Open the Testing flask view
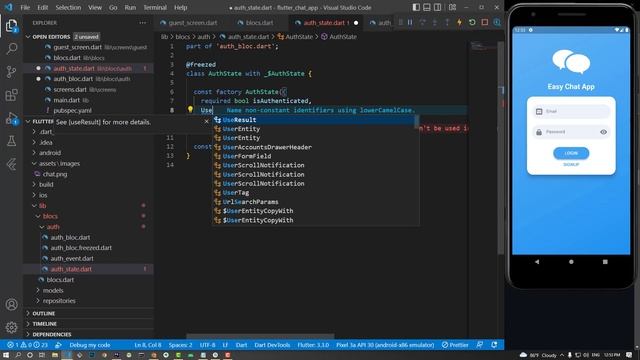The height and width of the screenshot is (360, 640). 11,141
